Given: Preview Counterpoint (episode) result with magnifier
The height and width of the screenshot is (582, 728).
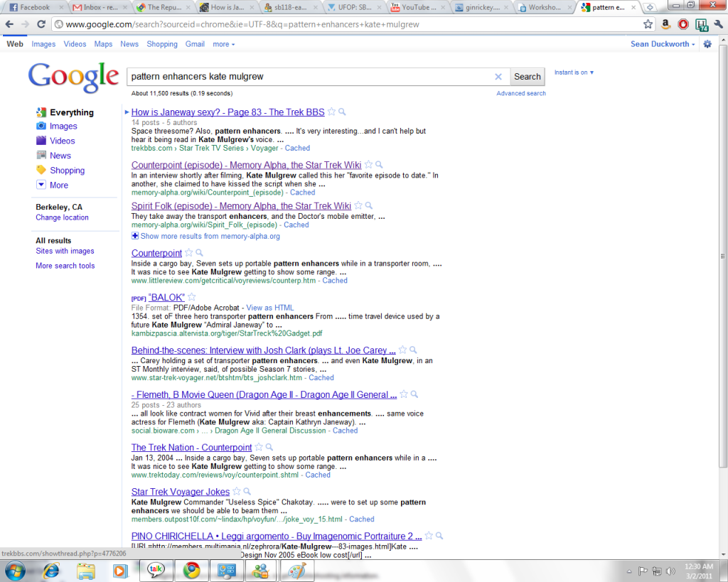Looking at the screenshot, I should pos(379,165).
